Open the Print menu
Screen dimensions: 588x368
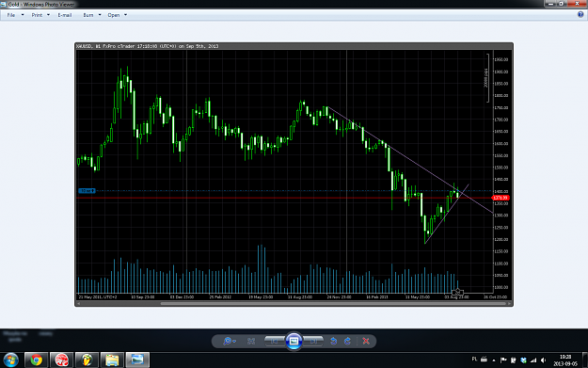[37, 15]
